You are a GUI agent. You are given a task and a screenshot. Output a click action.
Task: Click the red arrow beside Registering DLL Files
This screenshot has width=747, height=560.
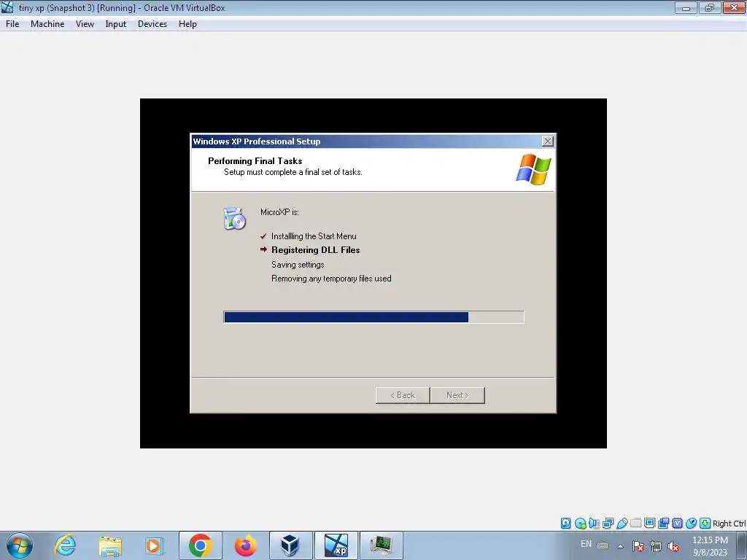[x=263, y=249]
